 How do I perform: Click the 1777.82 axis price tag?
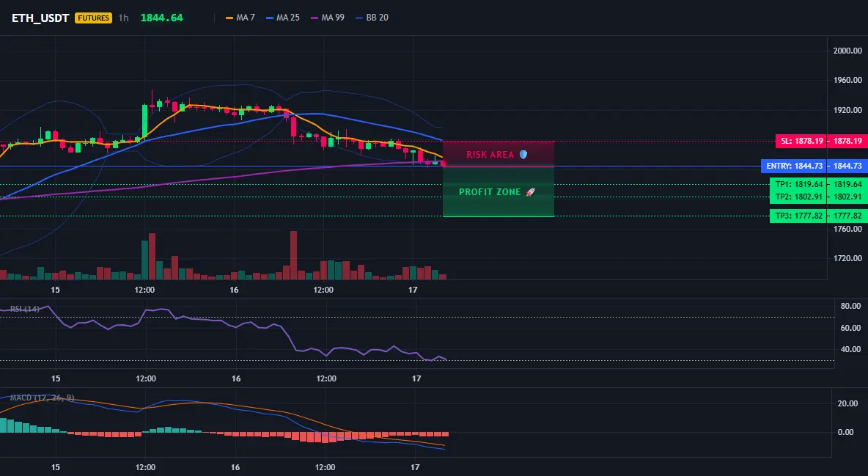pyautogui.click(x=847, y=216)
